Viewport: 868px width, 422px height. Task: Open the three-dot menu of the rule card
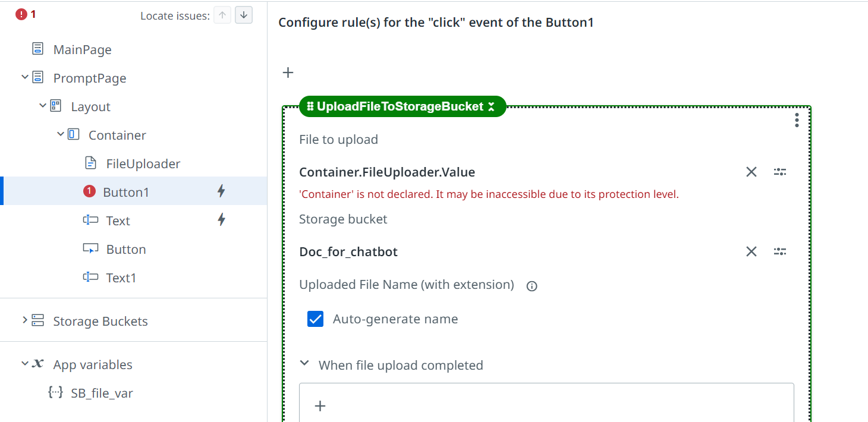point(797,121)
